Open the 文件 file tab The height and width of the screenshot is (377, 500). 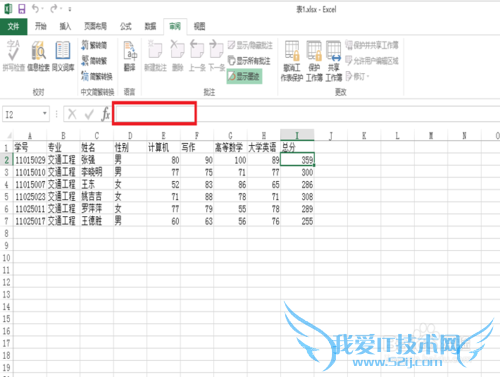13,26
